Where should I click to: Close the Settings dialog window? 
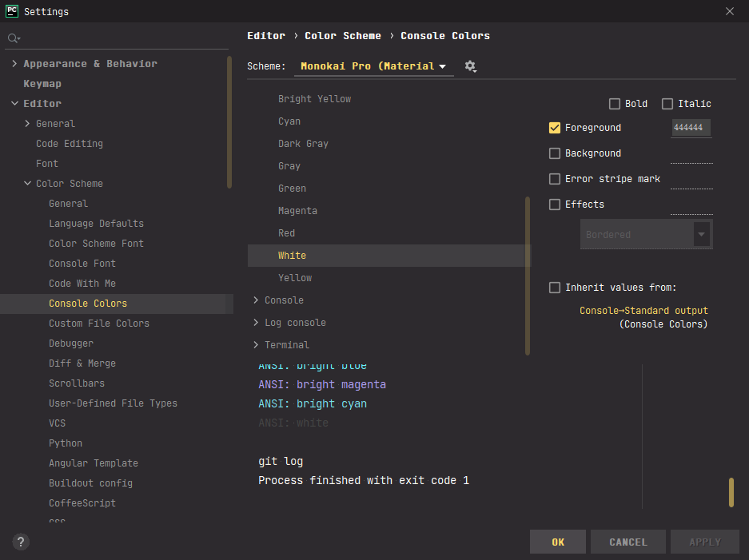tap(729, 11)
